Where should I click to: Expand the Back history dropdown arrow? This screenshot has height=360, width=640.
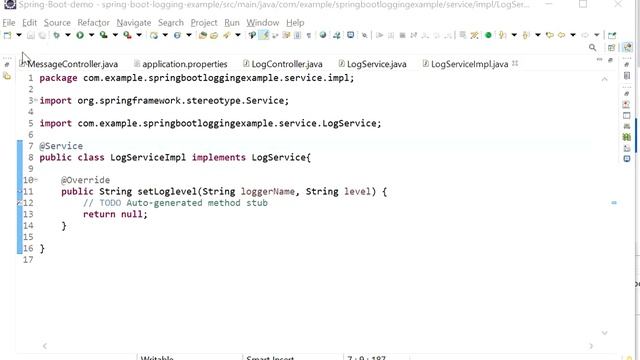point(573,36)
